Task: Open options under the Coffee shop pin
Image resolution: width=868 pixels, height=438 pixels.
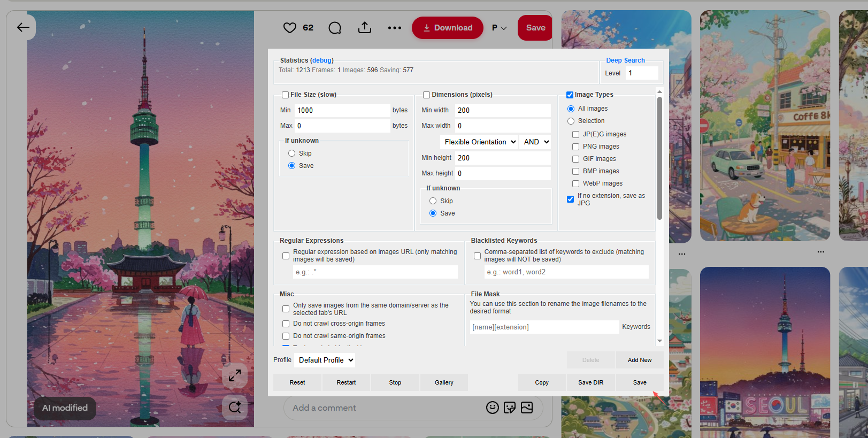Action: coord(821,252)
